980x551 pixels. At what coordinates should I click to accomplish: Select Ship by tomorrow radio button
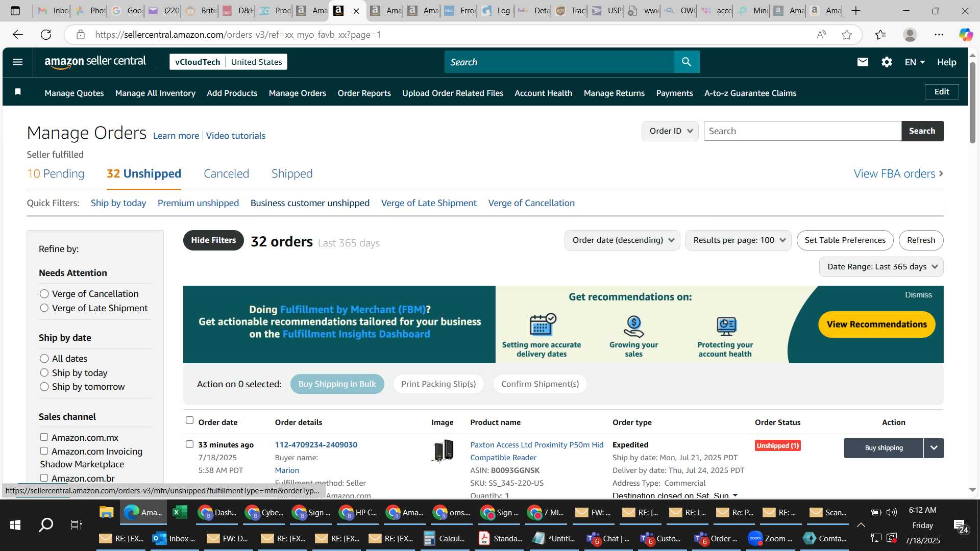(x=44, y=387)
